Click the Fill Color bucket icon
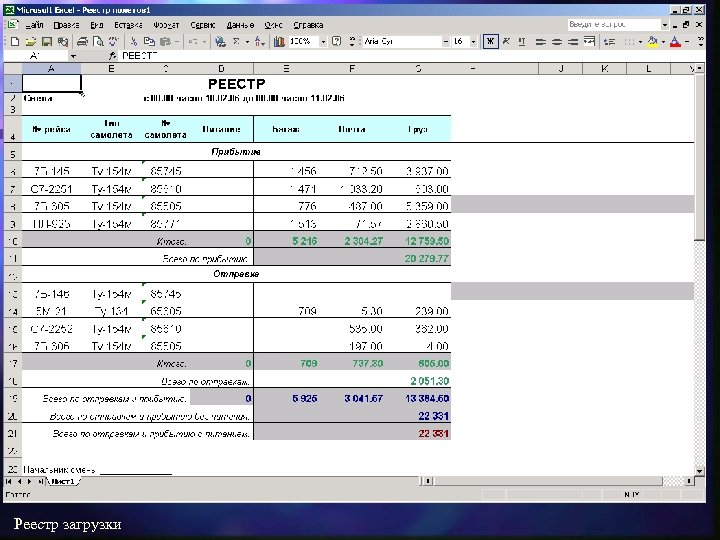720x540 pixels. [652, 42]
